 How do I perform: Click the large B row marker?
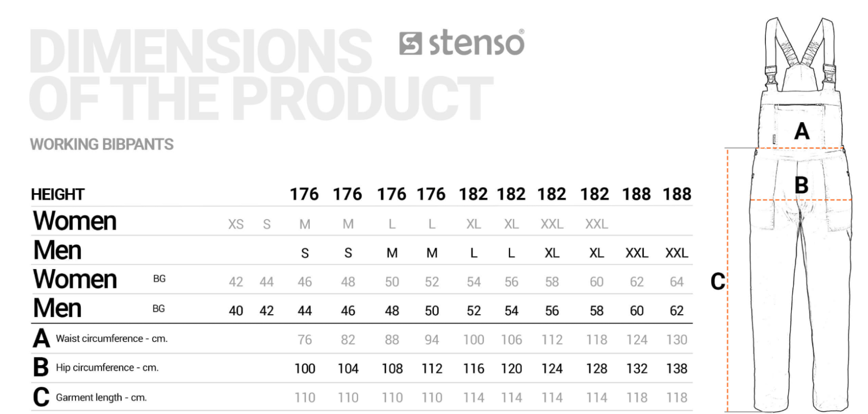tap(41, 367)
